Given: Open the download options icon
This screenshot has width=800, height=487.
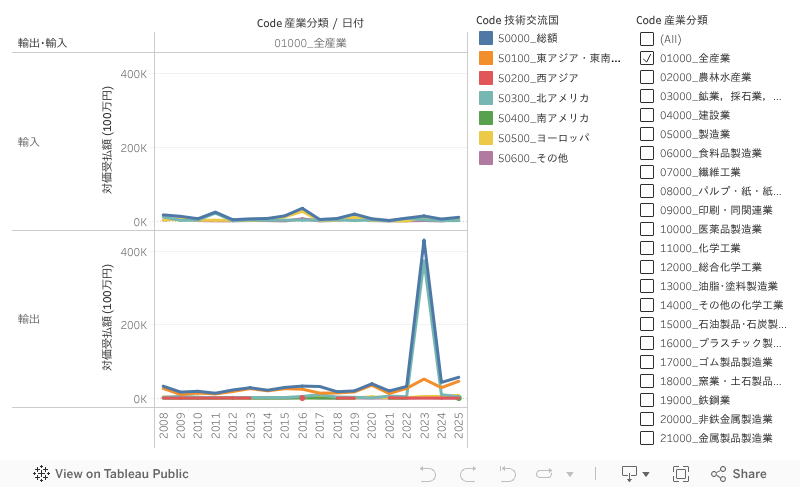Looking at the screenshot, I should (x=629, y=473).
